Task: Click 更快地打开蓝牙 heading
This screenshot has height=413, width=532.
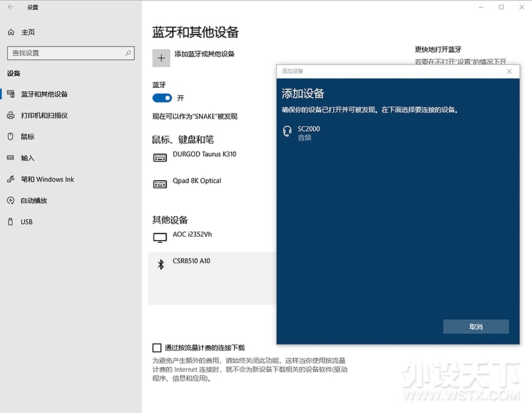Action: coord(438,49)
